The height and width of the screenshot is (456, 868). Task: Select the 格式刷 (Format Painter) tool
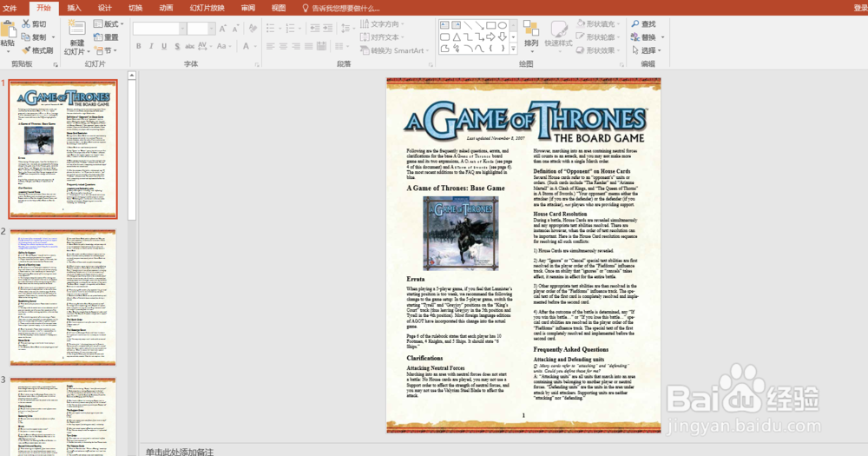(x=37, y=50)
